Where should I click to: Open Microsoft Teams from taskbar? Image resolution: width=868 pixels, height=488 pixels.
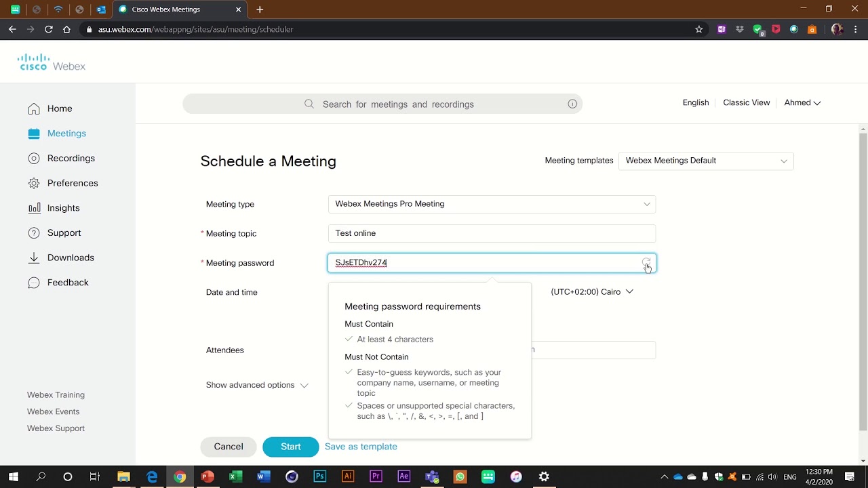coord(432,476)
